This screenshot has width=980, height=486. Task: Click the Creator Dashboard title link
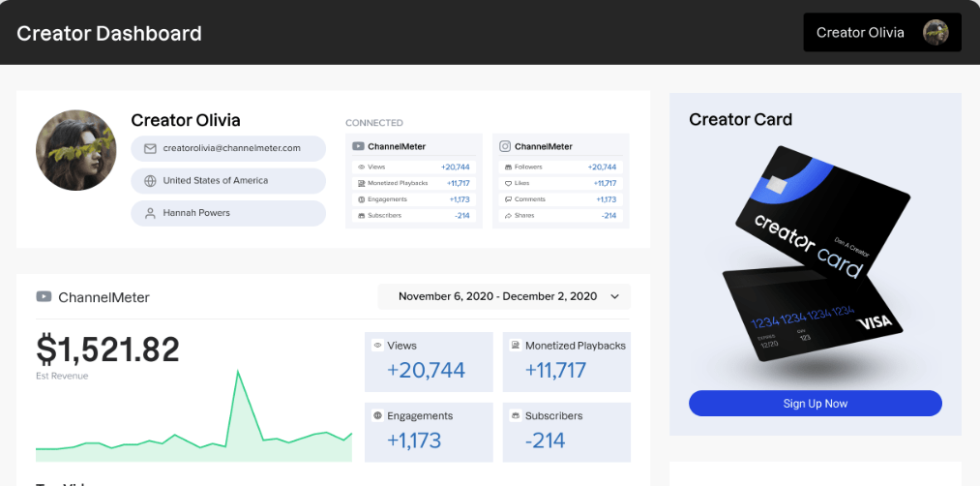tap(109, 33)
